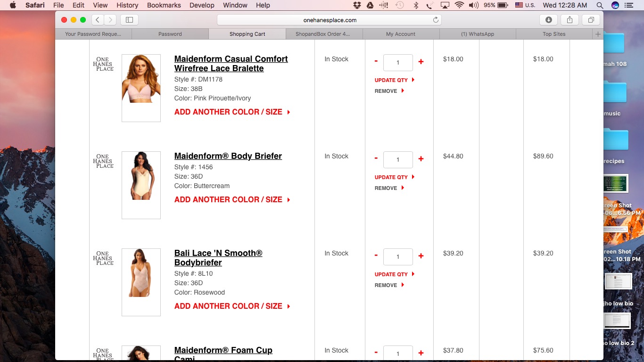Open the Maidenform Casual Comfort Wirefree Lace Bralette link
Screen dimensions: 644x362
coord(231,64)
